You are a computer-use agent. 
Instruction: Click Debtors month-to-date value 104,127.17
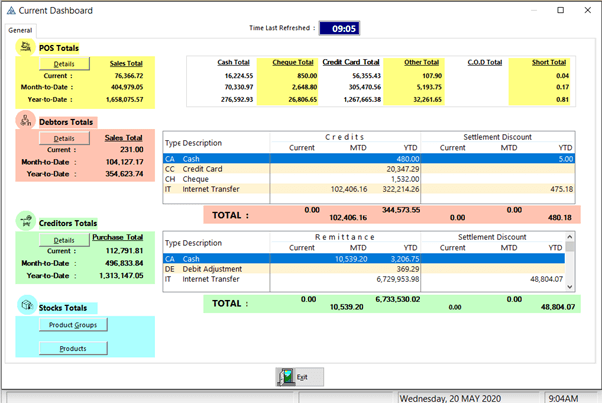click(x=124, y=162)
